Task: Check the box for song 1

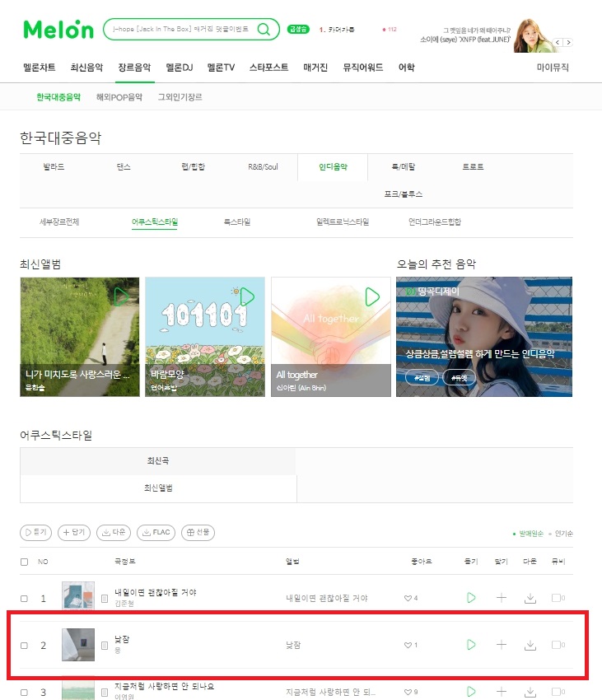Action: [x=25, y=598]
